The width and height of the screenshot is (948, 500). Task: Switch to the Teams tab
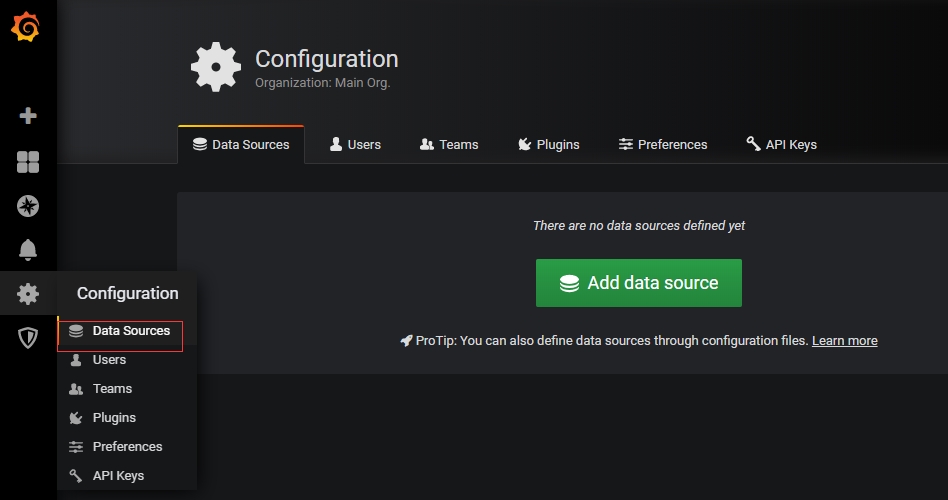449,145
